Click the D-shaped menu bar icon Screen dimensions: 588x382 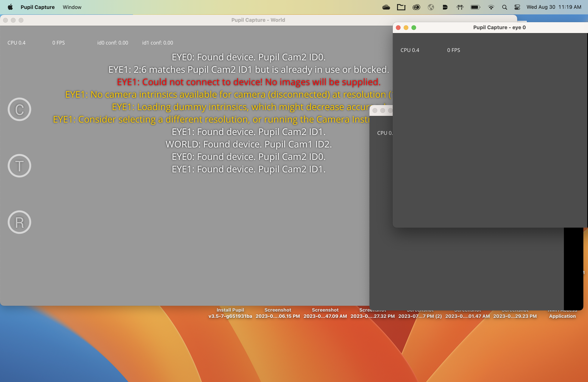tap(445, 7)
